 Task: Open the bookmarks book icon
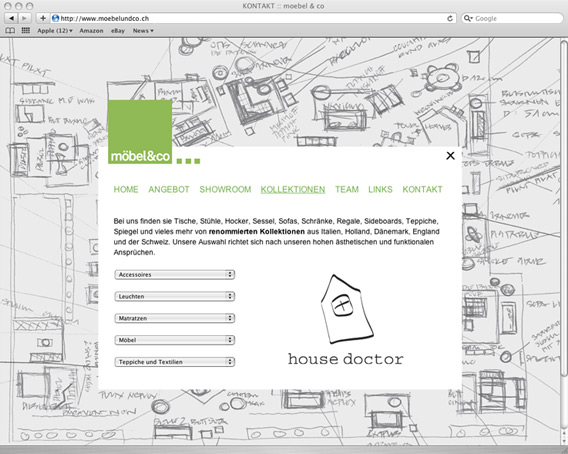[10, 31]
